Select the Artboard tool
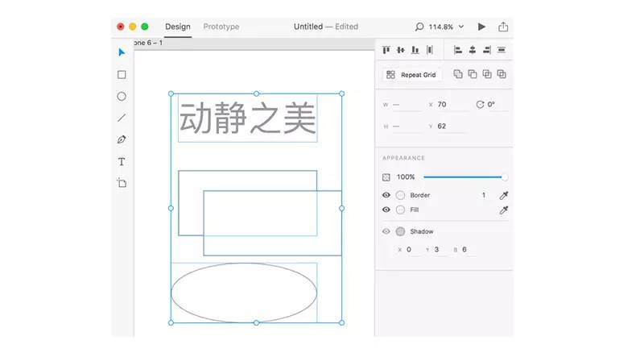The height and width of the screenshot is (353, 644). point(122,183)
